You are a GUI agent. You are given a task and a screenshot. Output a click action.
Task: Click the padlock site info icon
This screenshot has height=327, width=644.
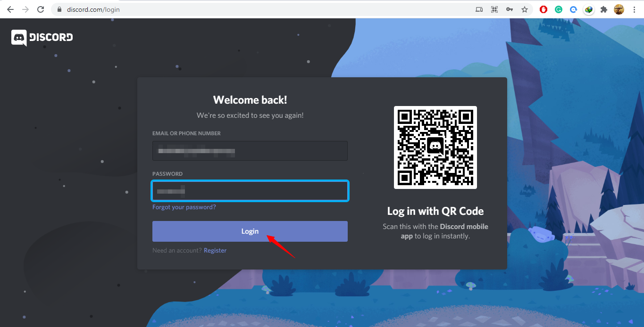pyautogui.click(x=59, y=9)
